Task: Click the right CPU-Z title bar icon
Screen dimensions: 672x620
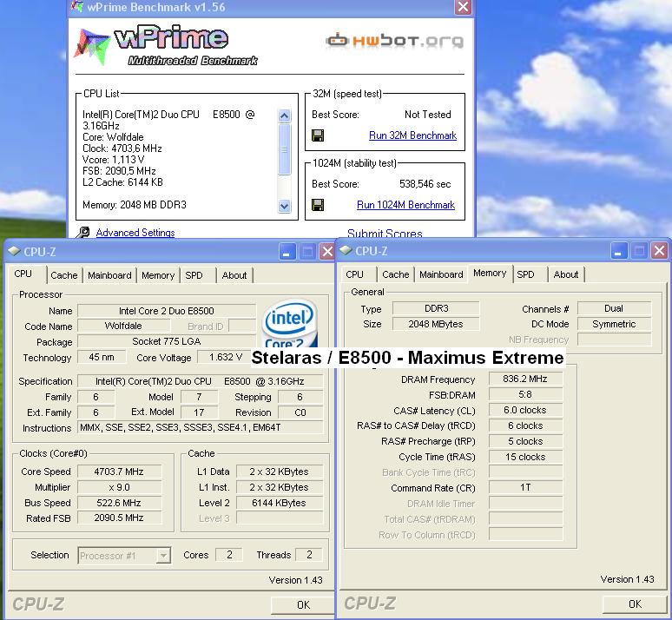Action: point(346,250)
